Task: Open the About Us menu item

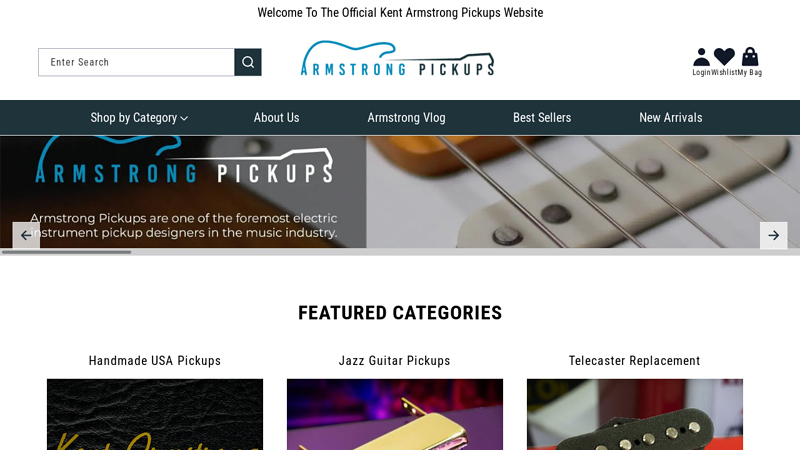Action: tap(277, 118)
